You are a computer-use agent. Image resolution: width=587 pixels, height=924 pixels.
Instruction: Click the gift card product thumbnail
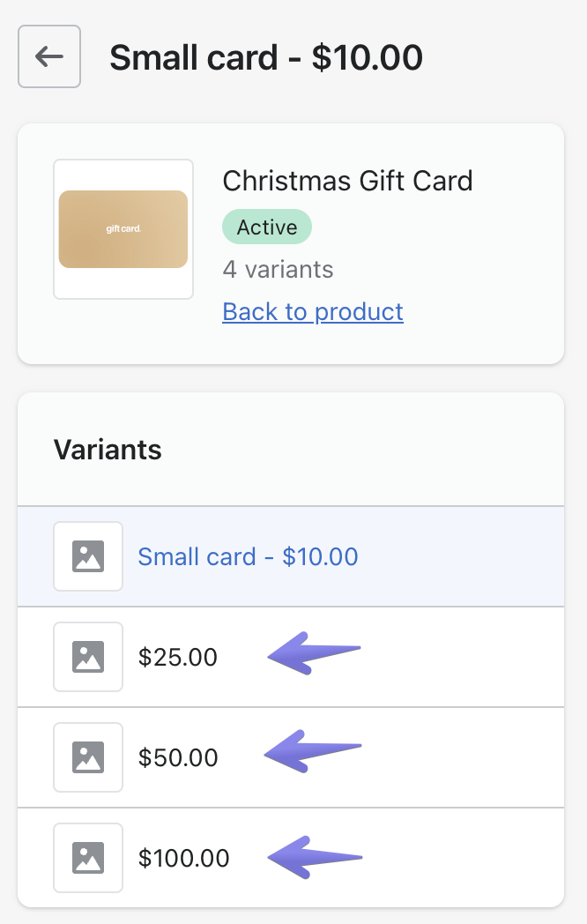(123, 229)
